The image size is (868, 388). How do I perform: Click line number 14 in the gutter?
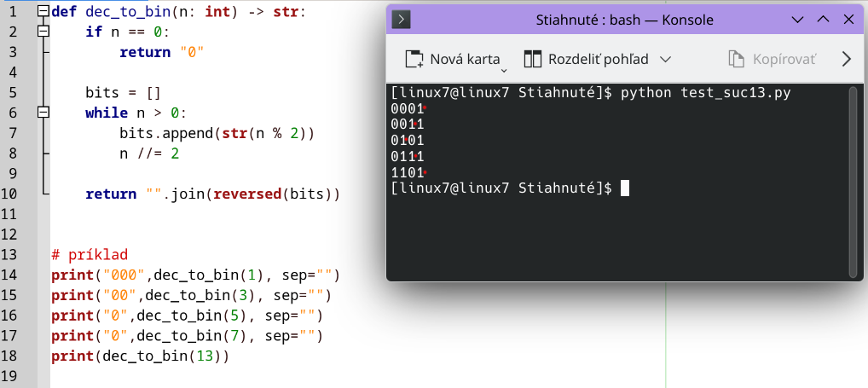coord(12,275)
